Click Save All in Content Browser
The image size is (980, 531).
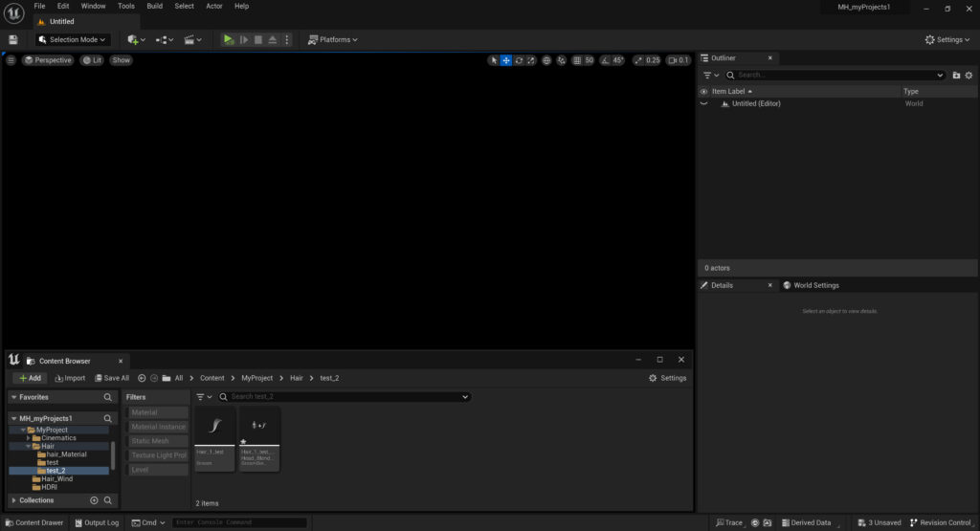[112, 378]
